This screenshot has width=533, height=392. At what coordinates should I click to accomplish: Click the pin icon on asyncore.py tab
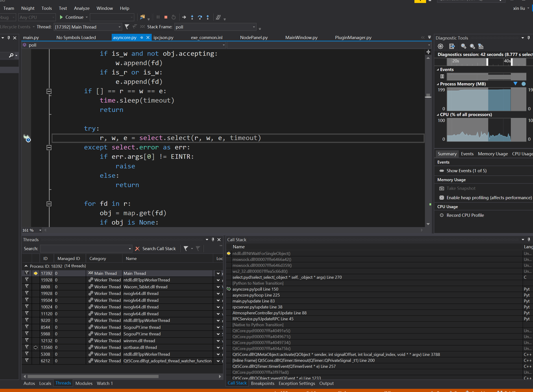pos(142,37)
